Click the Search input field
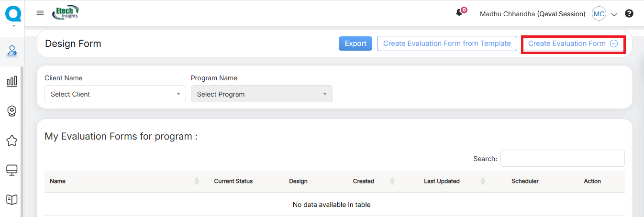 pyautogui.click(x=562, y=158)
